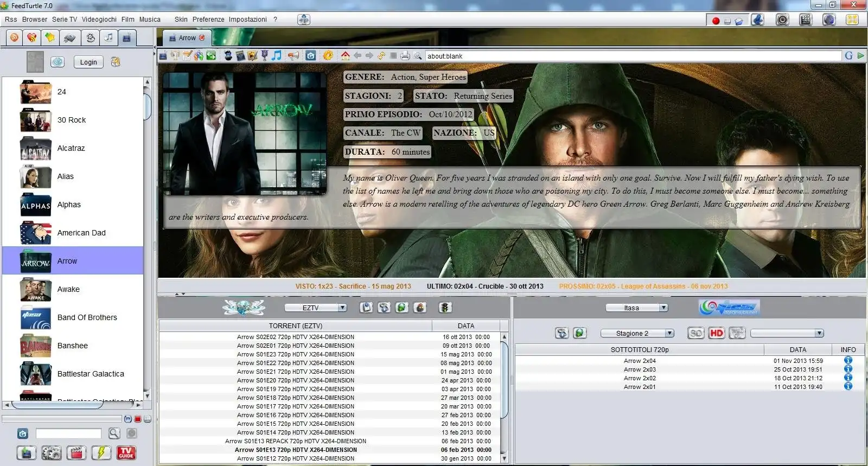Click the yellow refresh arrows icon
This screenshot has width=868, height=466.
(x=381, y=56)
